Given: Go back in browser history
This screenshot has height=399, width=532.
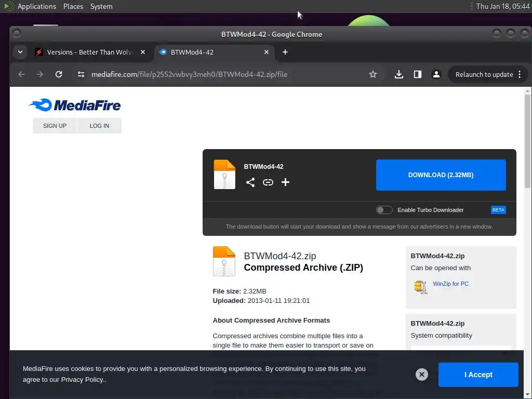Looking at the screenshot, I should pyautogui.click(x=21, y=74).
